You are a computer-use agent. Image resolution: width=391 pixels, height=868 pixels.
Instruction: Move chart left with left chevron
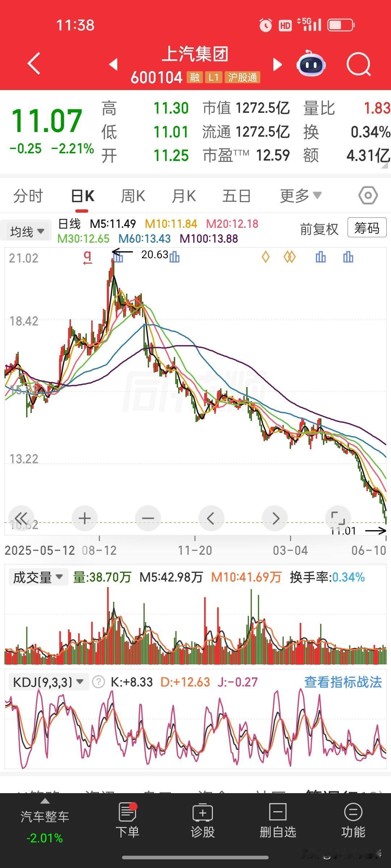(211, 518)
